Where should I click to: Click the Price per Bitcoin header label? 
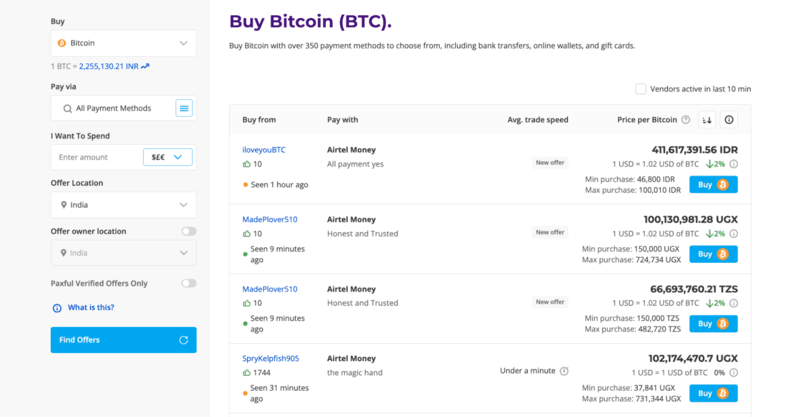[x=647, y=120]
